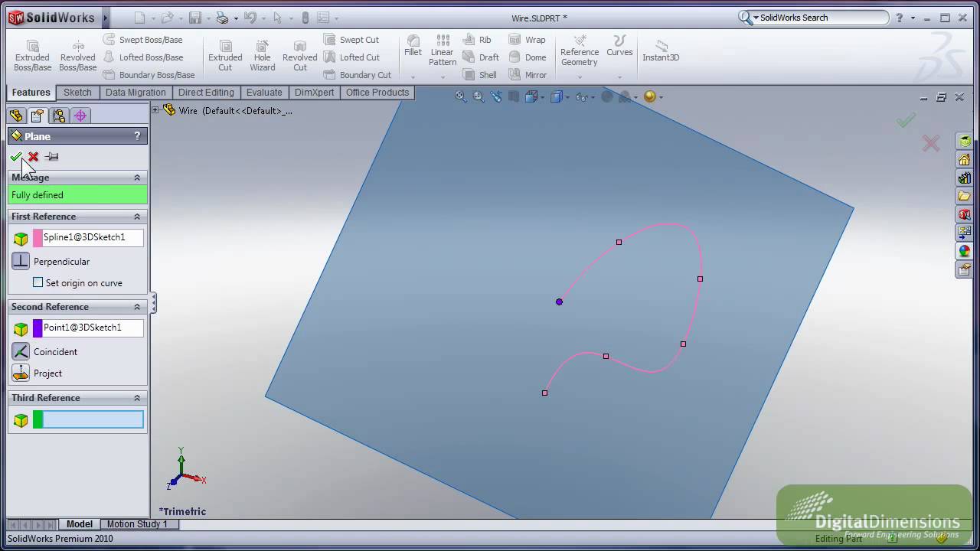Collapse the Third Reference section
Image resolution: width=980 pixels, height=551 pixels.
[x=137, y=398]
